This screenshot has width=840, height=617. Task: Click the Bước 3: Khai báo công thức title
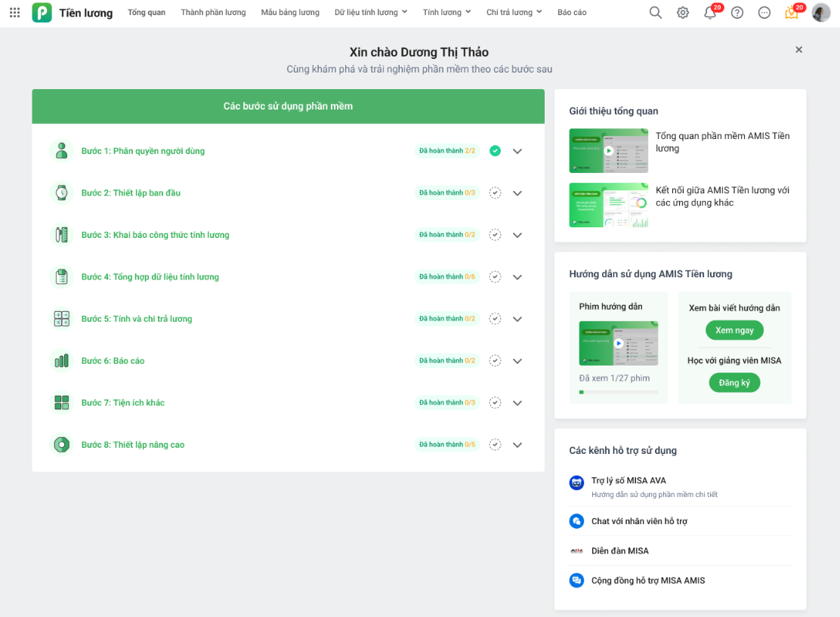pyautogui.click(x=156, y=235)
